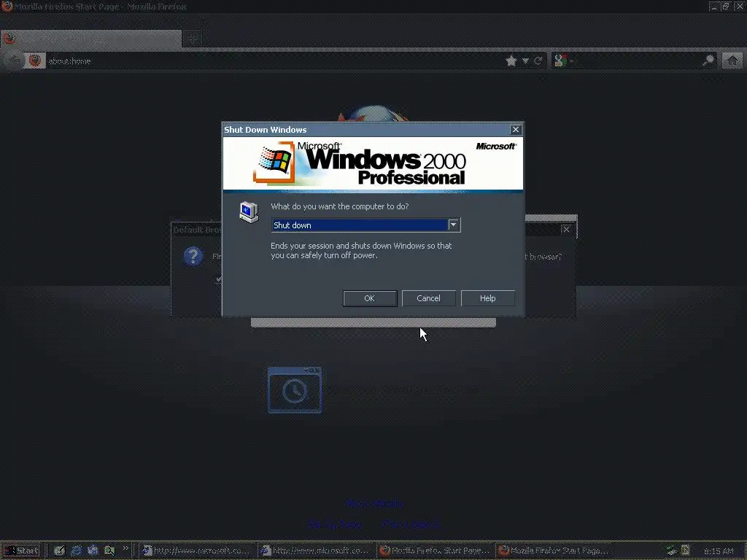Bookmark the page with the star icon
The image size is (747, 560).
pos(511,61)
